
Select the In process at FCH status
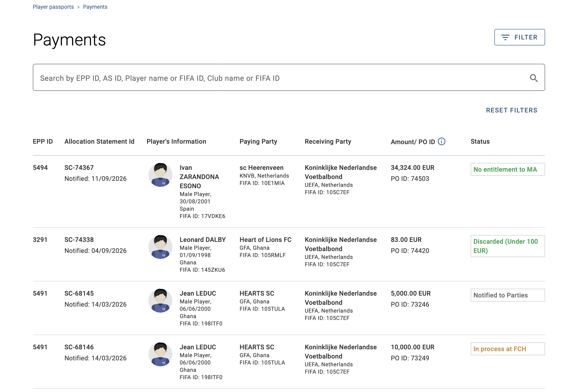click(x=508, y=349)
